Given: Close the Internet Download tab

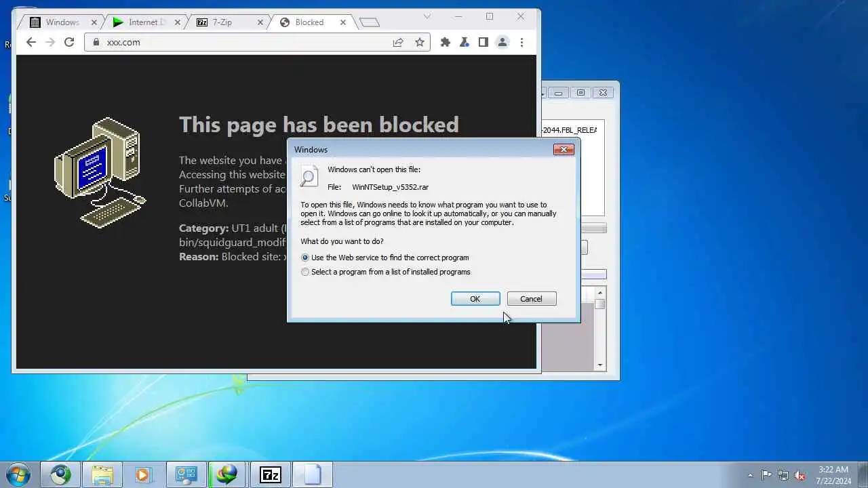Looking at the screenshot, I should [x=178, y=22].
